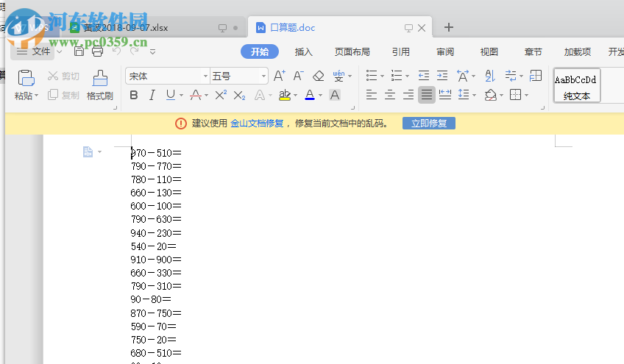
Task: Switch to the 开始 ribbon tab
Action: coord(260,51)
